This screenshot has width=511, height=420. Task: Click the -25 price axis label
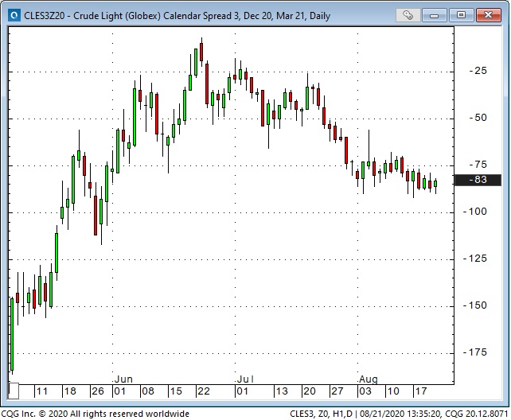tap(478, 71)
